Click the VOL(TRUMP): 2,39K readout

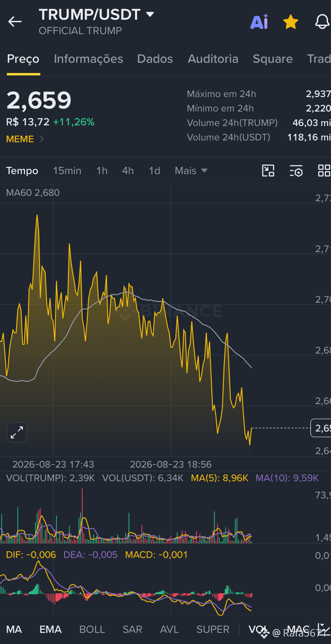50,478
